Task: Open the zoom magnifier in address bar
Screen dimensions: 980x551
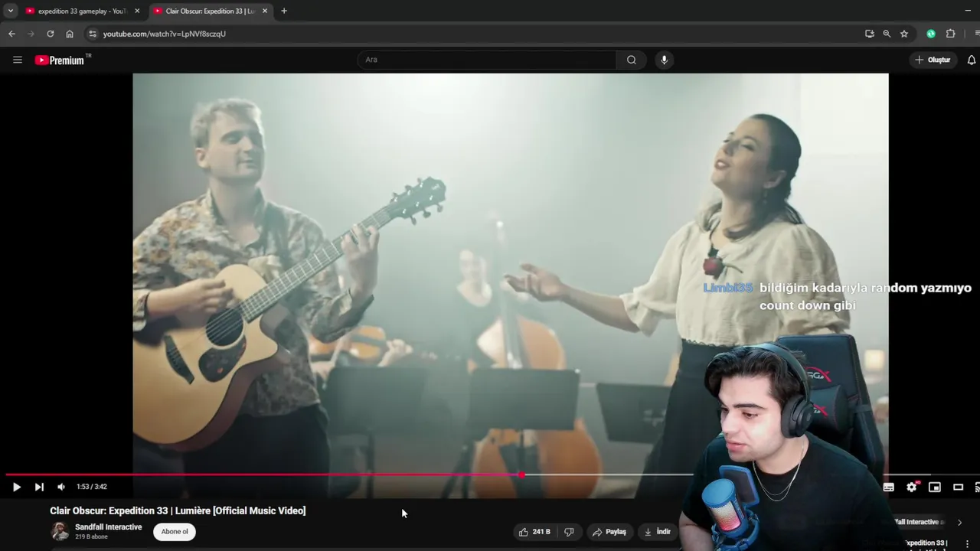Action: [x=887, y=34]
